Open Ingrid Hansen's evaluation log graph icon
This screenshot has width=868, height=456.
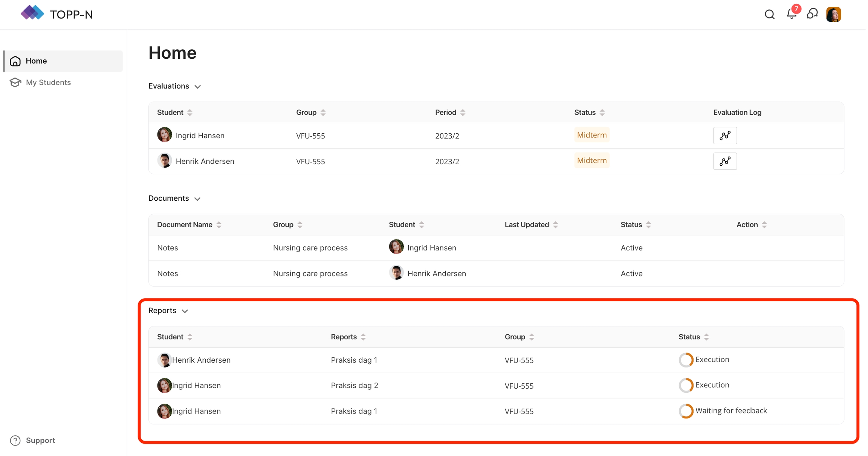pyautogui.click(x=724, y=136)
